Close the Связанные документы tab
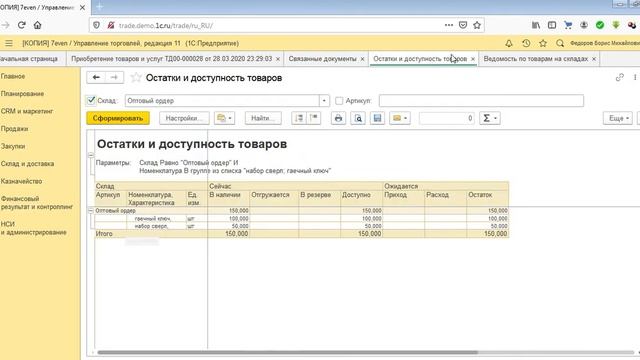 362,59
